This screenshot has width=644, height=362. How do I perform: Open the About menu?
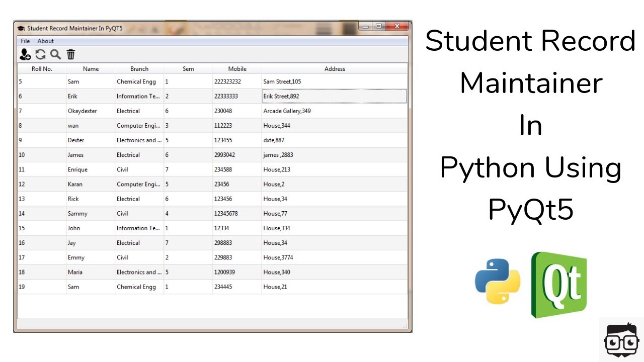(x=45, y=41)
